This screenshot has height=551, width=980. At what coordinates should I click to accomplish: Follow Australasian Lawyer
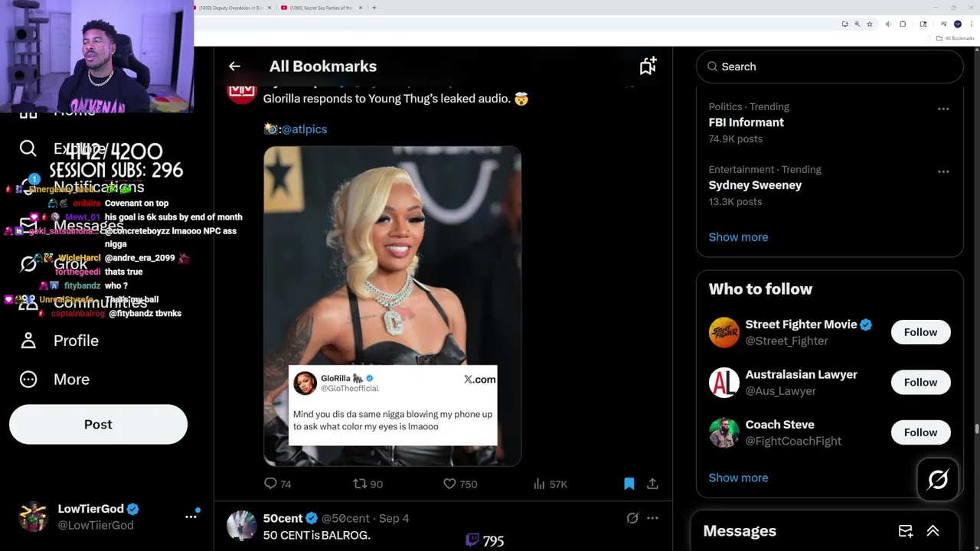click(x=920, y=382)
